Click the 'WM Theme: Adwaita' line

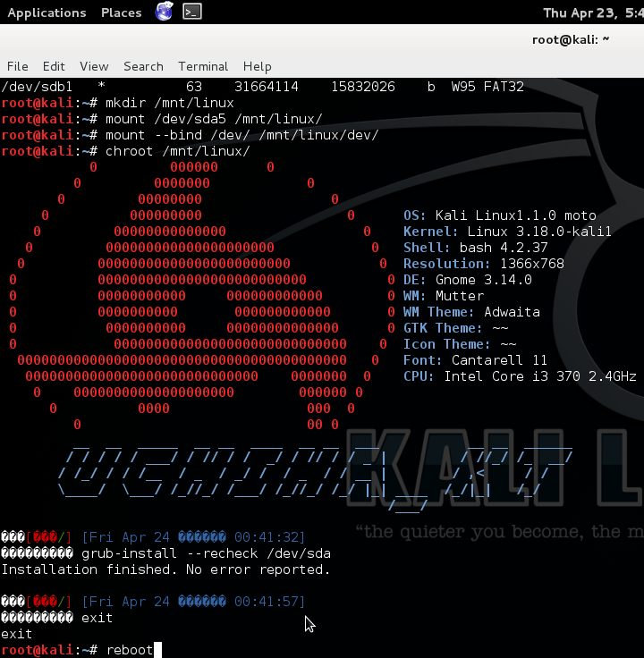pyautogui.click(x=471, y=312)
